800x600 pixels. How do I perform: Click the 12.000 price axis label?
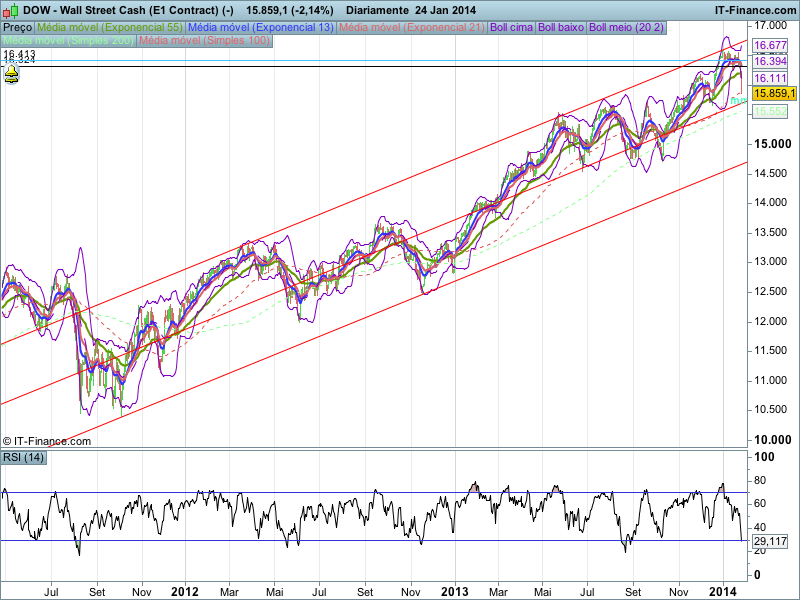pos(770,321)
